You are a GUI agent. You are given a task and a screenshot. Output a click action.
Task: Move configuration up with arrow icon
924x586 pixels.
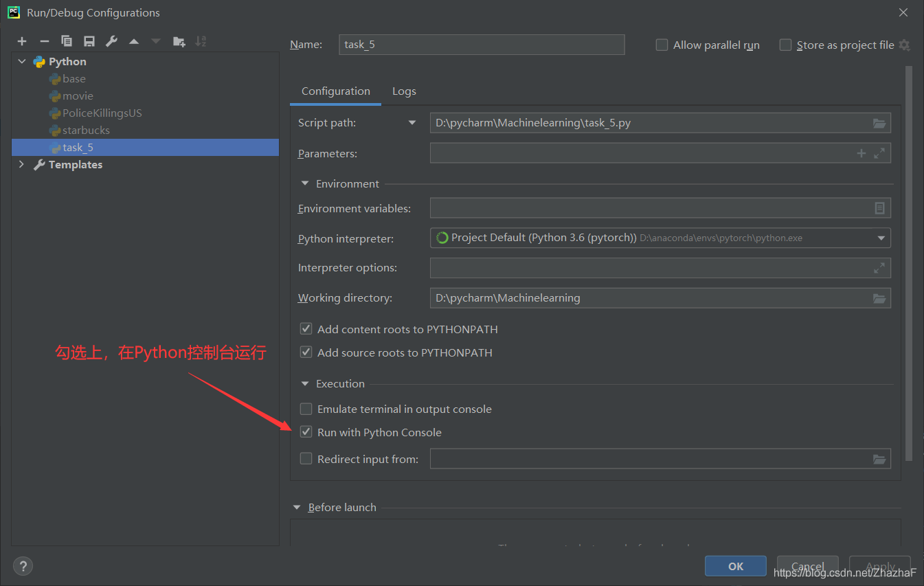pyautogui.click(x=134, y=42)
